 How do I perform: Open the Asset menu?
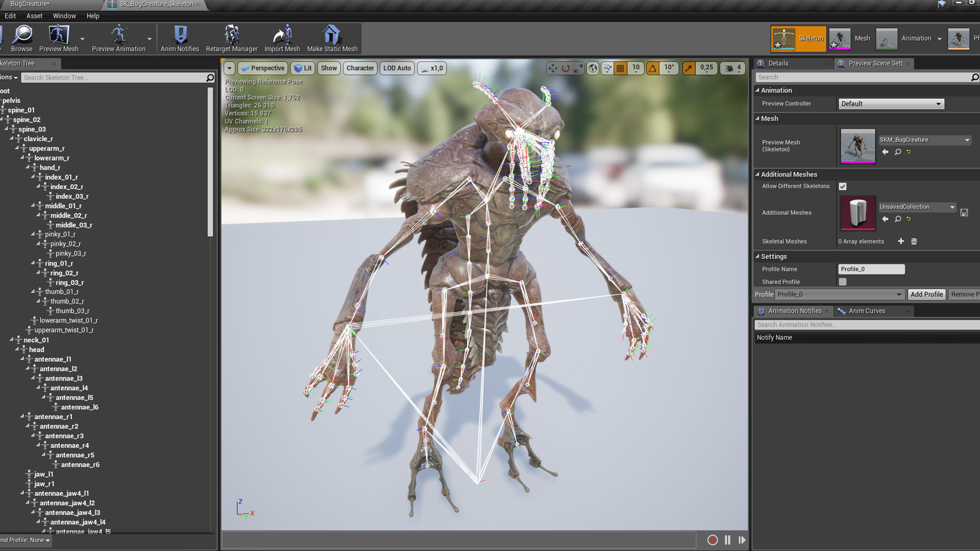34,16
